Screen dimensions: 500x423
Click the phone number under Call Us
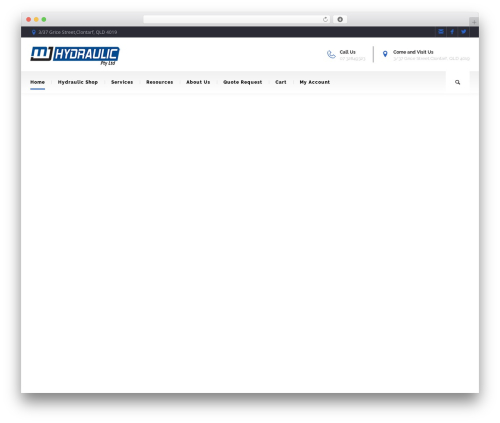click(x=352, y=59)
